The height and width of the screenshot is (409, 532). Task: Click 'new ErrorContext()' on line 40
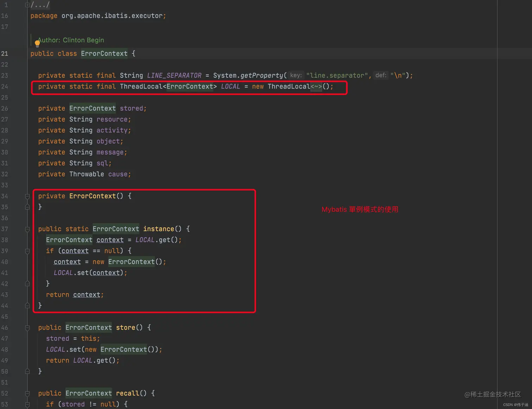coord(127,262)
